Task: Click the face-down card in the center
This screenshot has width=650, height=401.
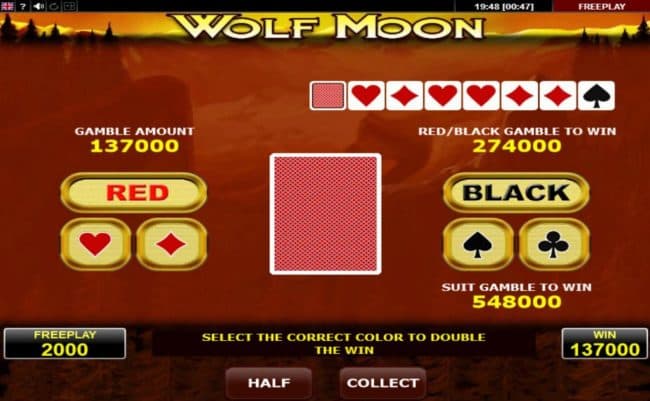Action: click(325, 214)
